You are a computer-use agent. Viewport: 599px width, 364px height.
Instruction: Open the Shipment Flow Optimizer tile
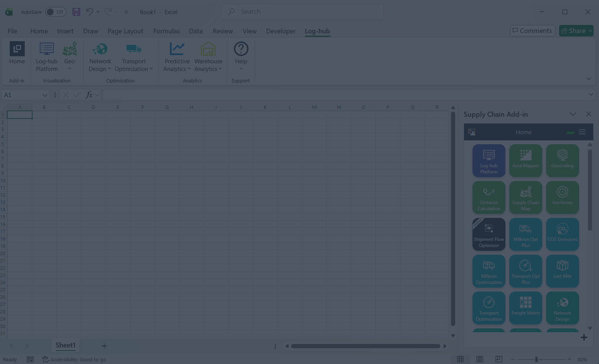tap(489, 234)
